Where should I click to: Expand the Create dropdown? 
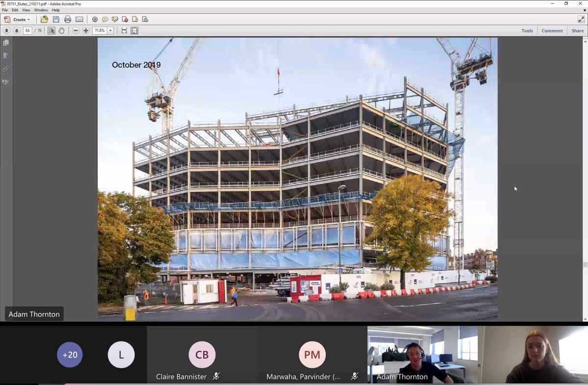tap(18, 20)
